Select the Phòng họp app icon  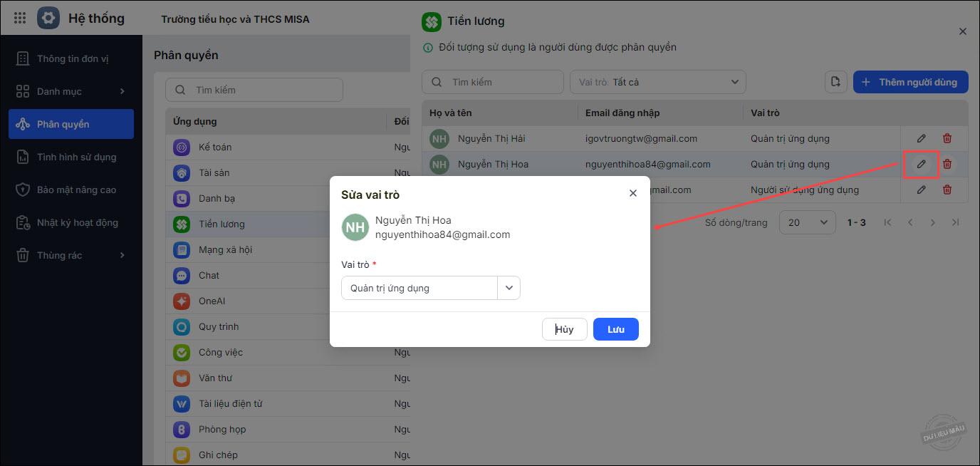[x=182, y=430]
